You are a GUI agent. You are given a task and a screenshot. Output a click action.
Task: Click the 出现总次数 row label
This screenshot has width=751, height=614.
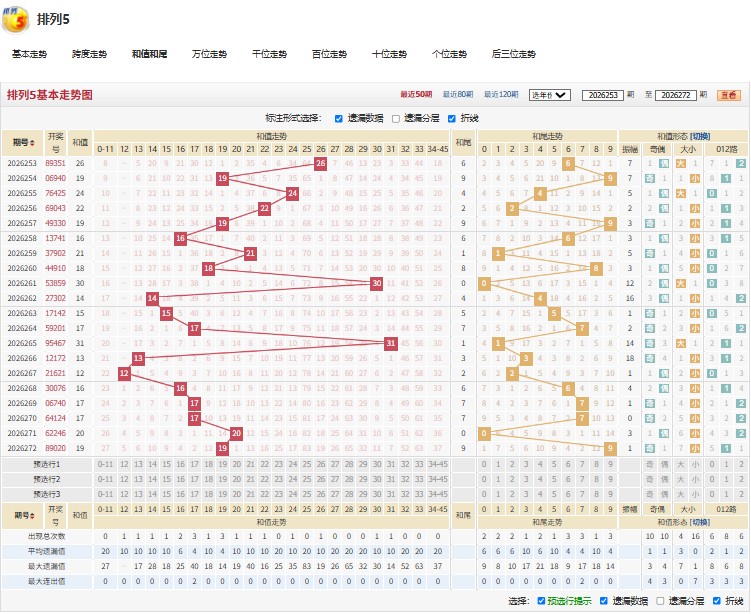tap(46, 536)
